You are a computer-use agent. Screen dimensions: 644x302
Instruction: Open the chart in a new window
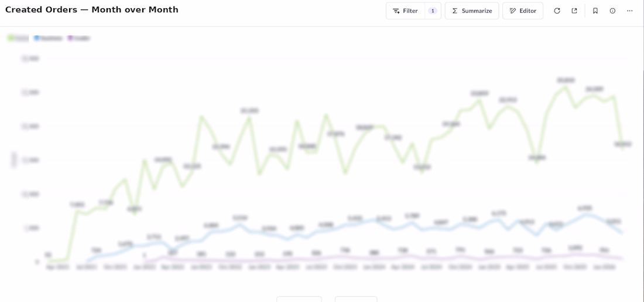574,11
